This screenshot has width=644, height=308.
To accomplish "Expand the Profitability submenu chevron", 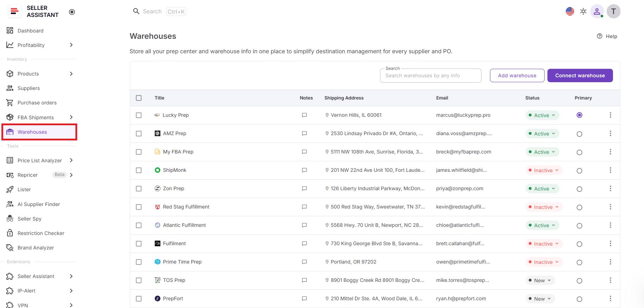I will [71, 45].
